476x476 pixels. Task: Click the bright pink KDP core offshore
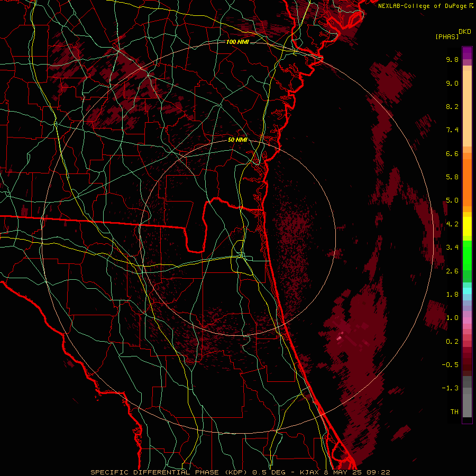pos(340,337)
